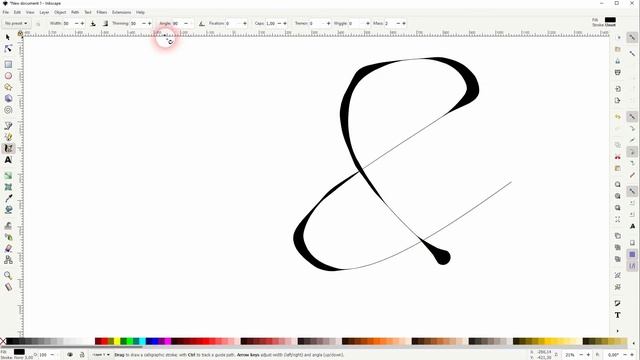
Task: Open the Path menu
Action: (x=75, y=12)
